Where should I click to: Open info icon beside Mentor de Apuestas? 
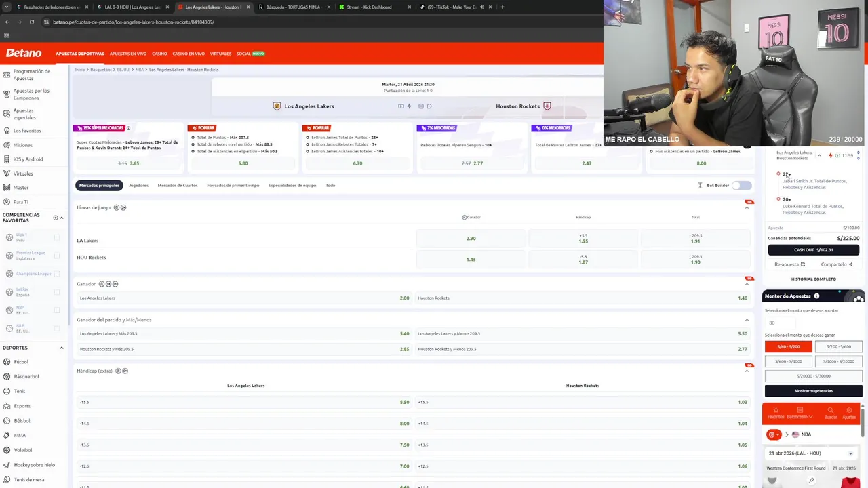pyautogui.click(x=816, y=296)
